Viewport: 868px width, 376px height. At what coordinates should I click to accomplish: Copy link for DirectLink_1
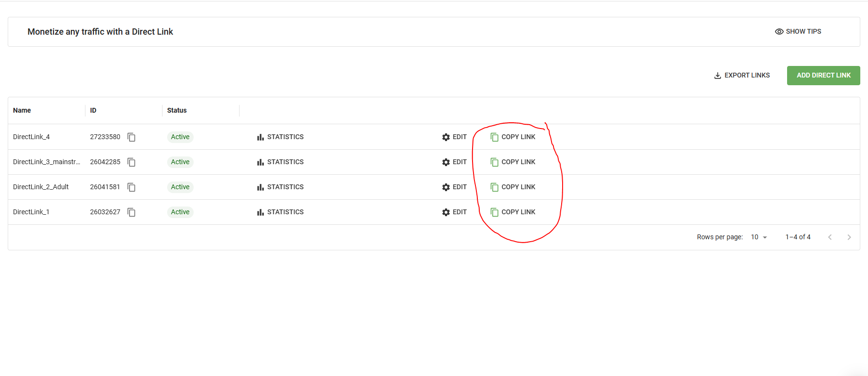click(x=513, y=212)
